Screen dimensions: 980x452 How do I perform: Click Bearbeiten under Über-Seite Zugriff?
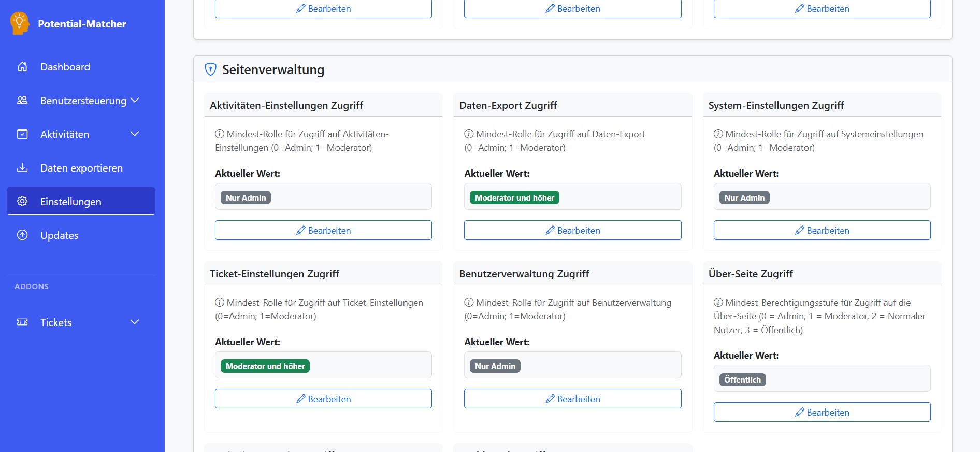tap(822, 412)
